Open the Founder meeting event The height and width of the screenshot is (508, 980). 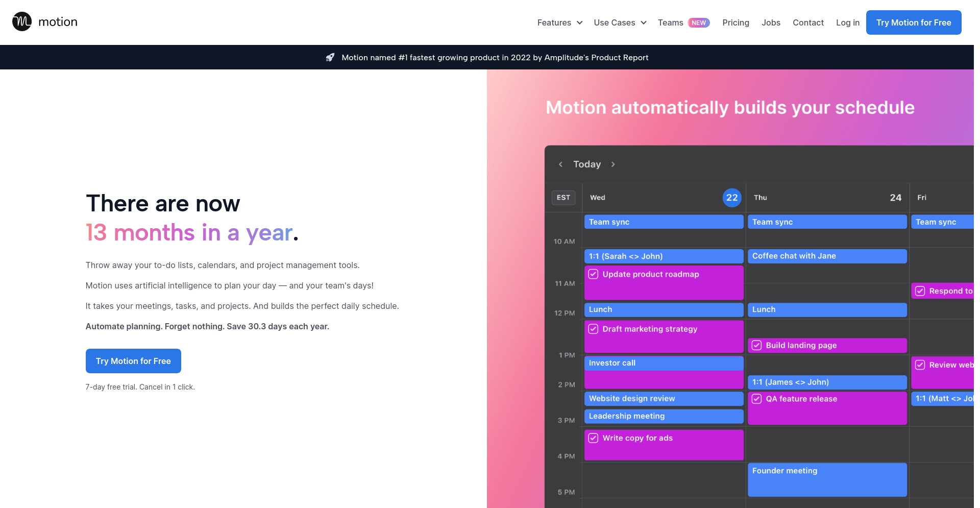pos(827,479)
